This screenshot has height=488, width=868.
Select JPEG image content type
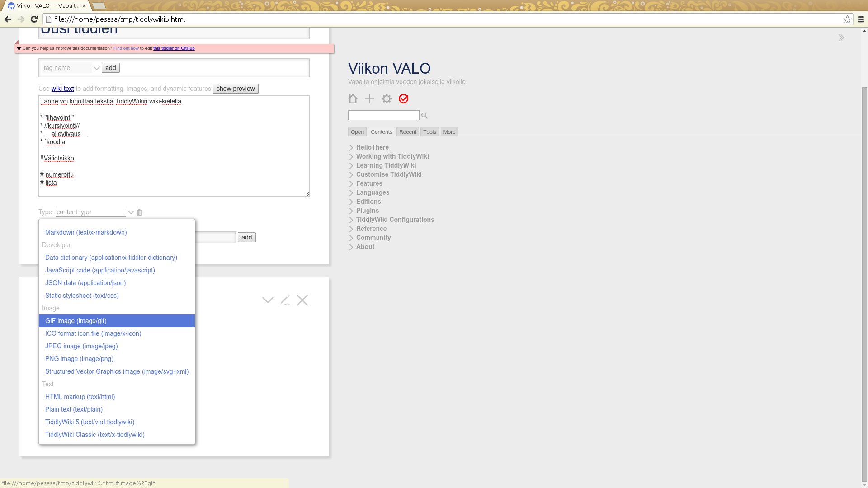117,346
